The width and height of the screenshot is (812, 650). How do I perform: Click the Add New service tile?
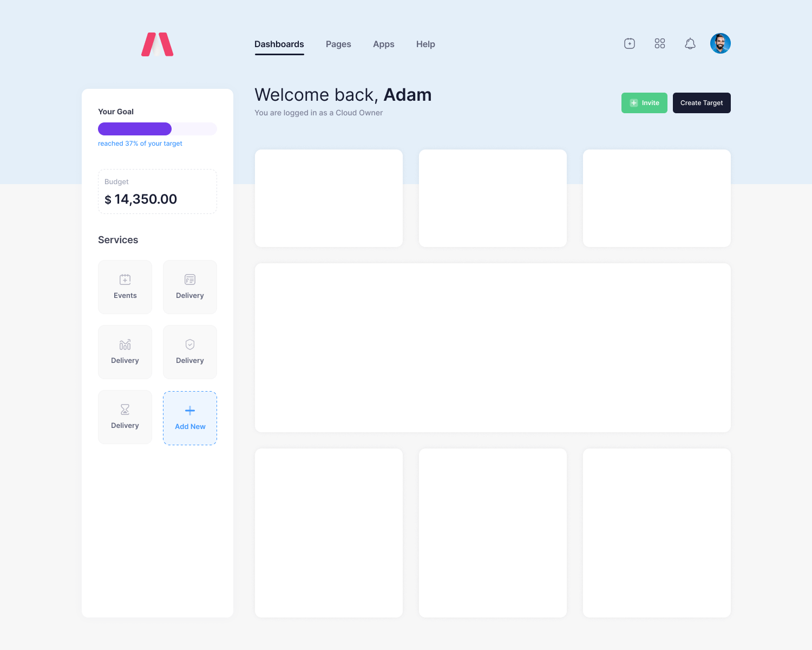point(190,418)
